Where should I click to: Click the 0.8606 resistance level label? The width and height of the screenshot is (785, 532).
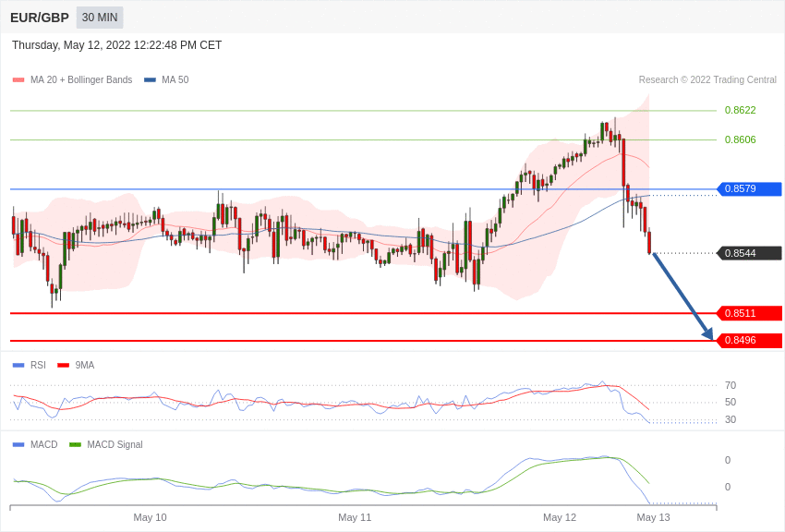pos(740,139)
